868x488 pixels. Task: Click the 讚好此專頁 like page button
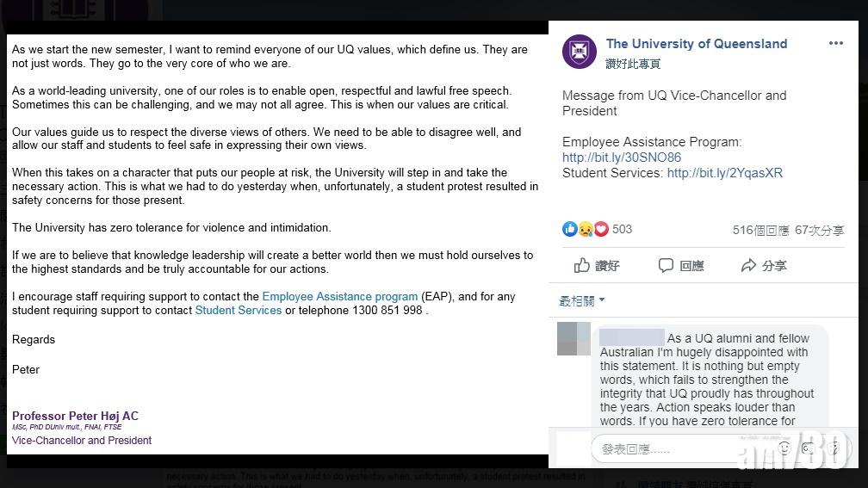[633, 64]
